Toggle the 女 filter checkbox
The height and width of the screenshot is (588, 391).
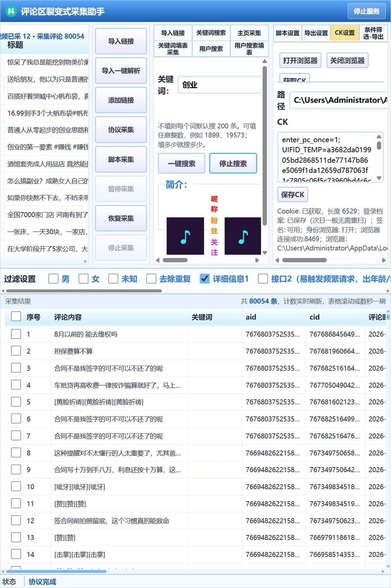pyautogui.click(x=83, y=279)
